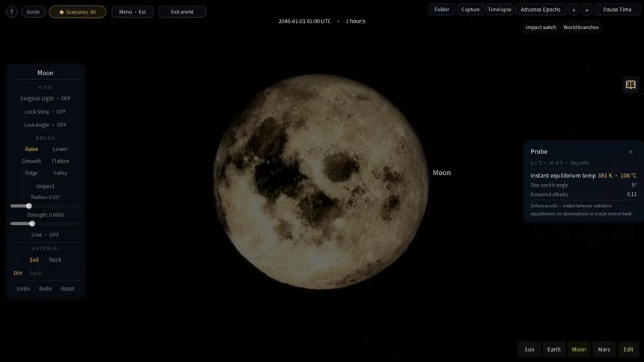Click Exit world
Viewport: 644px width, 362px height.
click(182, 12)
